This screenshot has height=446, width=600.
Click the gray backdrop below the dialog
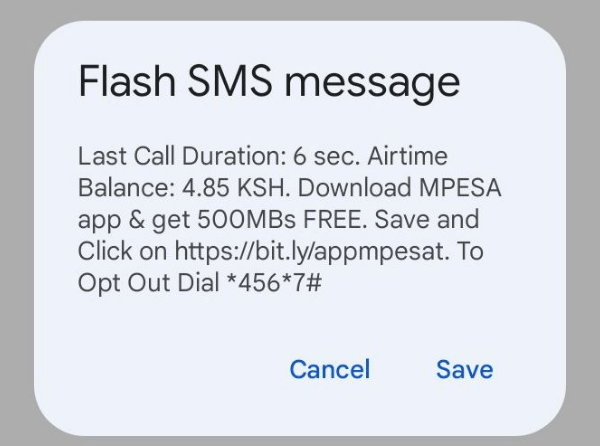(300, 440)
